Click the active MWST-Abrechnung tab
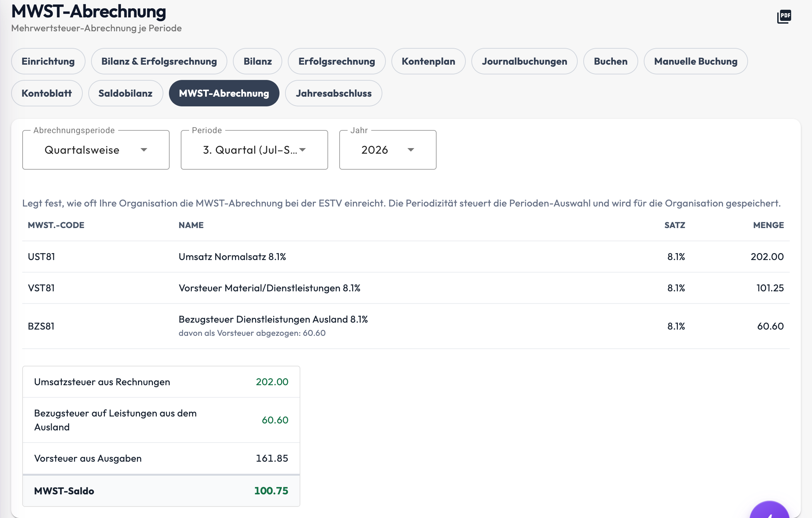Screen dimensions: 812x518 click(x=224, y=93)
